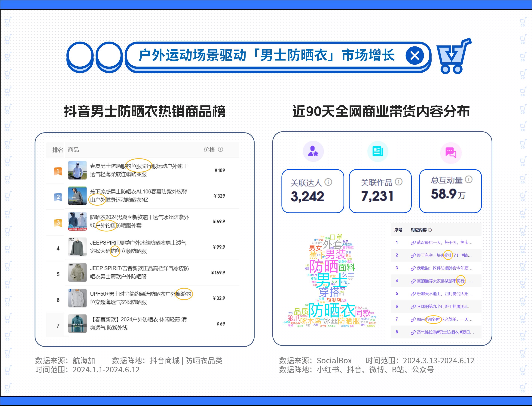Click thumbnail of rank 7 teal jacket
Image resolution: width=532 pixels, height=406 pixels.
(x=77, y=323)
